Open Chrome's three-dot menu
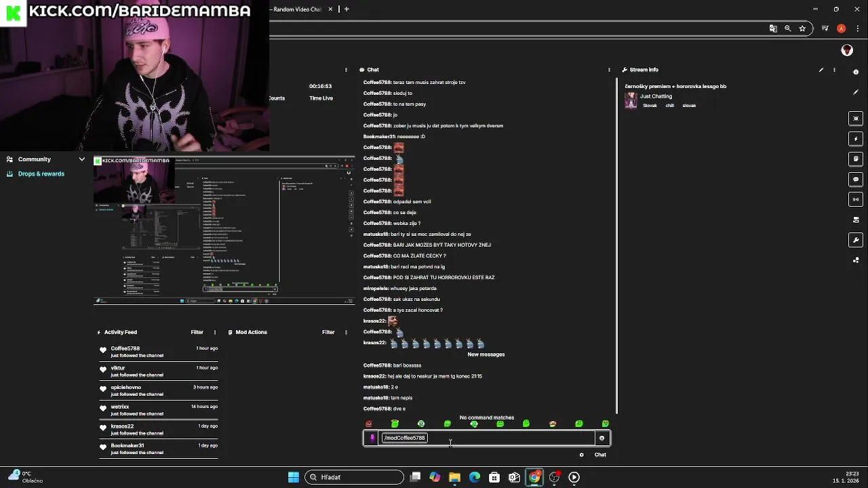 (858, 28)
